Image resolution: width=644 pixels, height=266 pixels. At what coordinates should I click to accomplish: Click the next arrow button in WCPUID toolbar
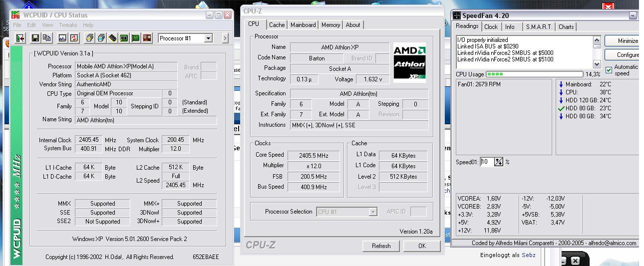pyautogui.click(x=225, y=38)
